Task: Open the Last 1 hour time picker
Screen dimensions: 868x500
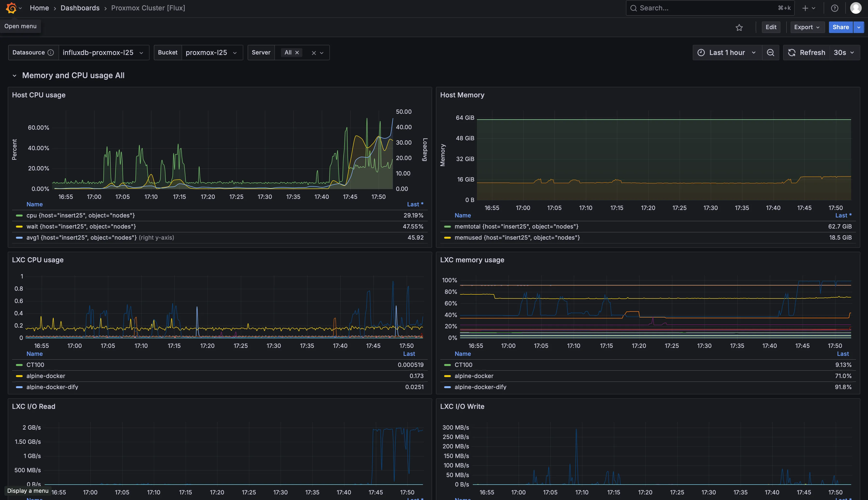Action: [726, 52]
